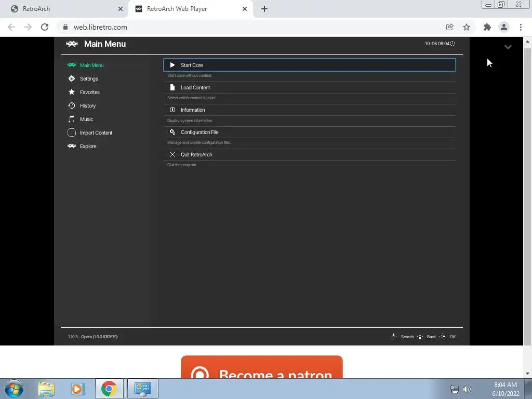The height and width of the screenshot is (399, 532).
Task: Open the History menu entry
Action: [x=87, y=106]
